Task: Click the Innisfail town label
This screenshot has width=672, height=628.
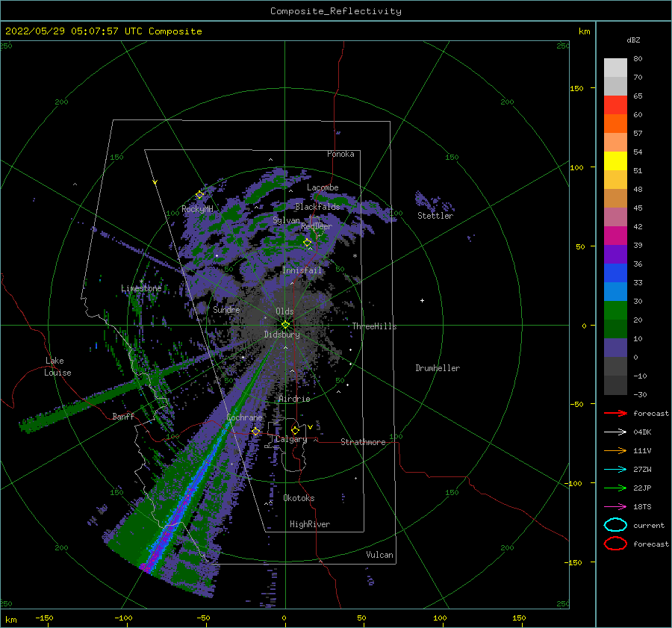Action: [302, 270]
